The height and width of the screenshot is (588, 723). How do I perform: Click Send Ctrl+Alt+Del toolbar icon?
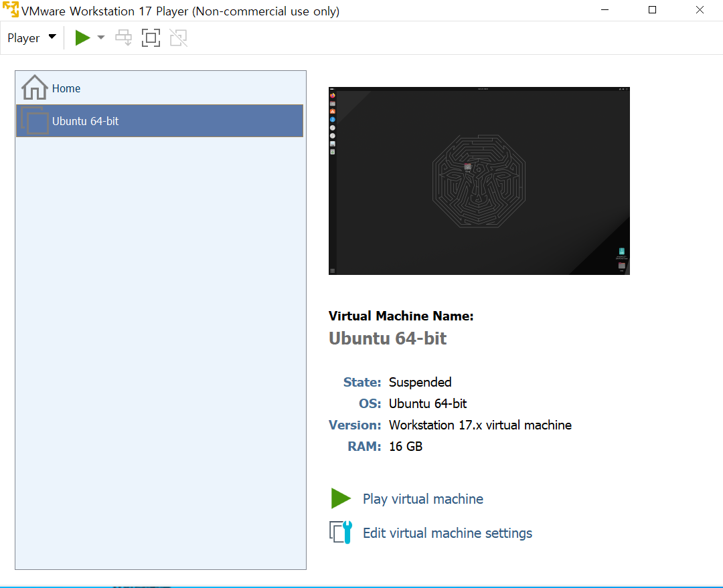click(x=123, y=37)
